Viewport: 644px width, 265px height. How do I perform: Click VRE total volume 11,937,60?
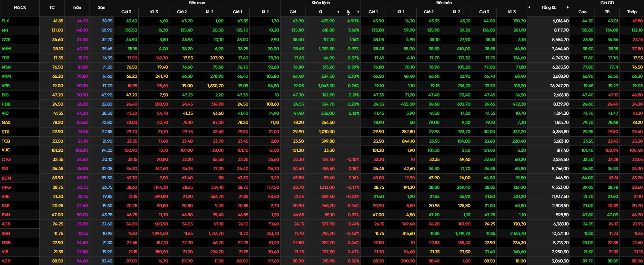(x=560, y=196)
